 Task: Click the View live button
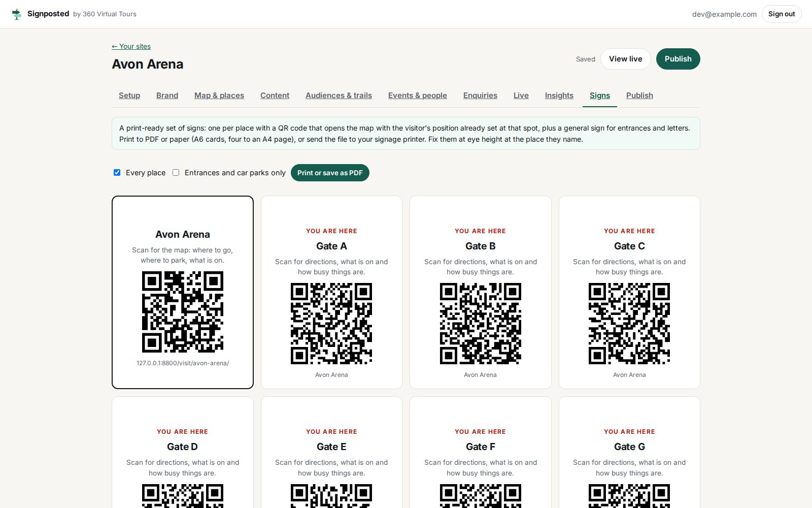(x=626, y=59)
